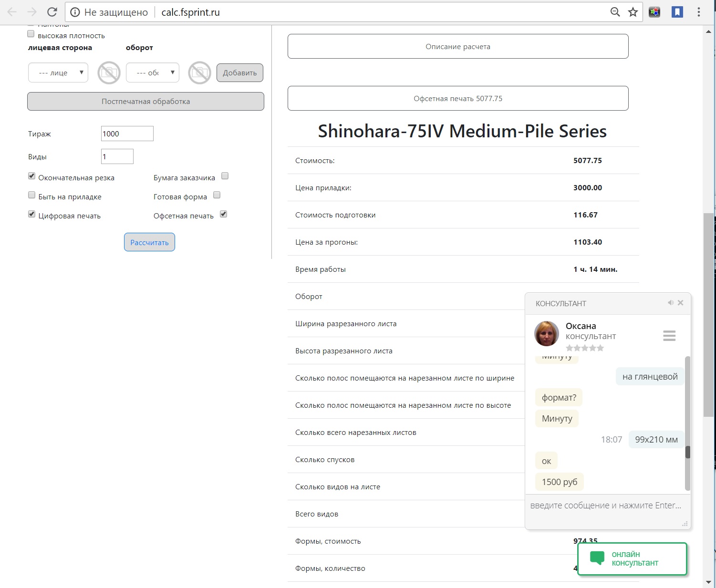Go back with the browser back arrow
Screen dimensions: 716x588
[12, 12]
